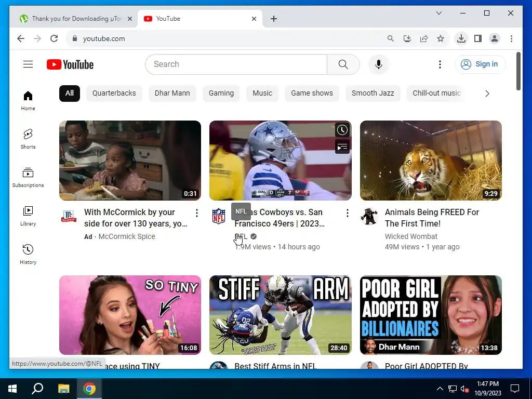Open Windows Start menu
Viewport: 532px width, 399px height.
click(12, 389)
